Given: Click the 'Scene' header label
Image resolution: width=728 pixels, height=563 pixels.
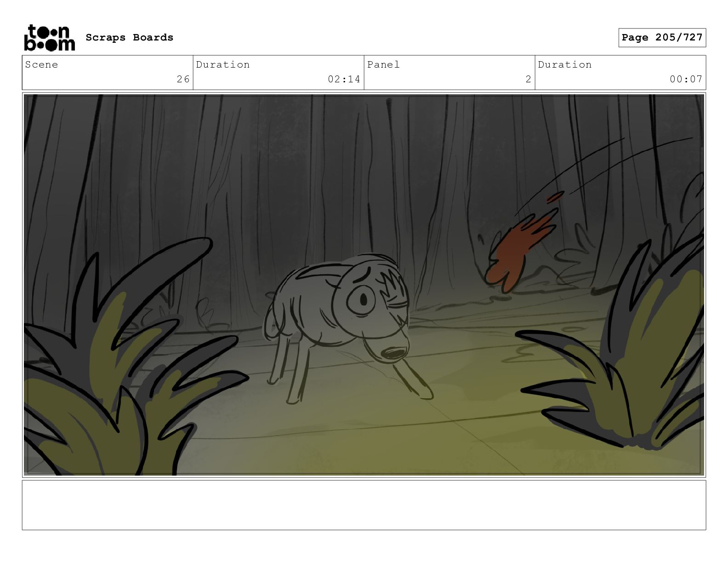Looking at the screenshot, I should coord(42,65).
